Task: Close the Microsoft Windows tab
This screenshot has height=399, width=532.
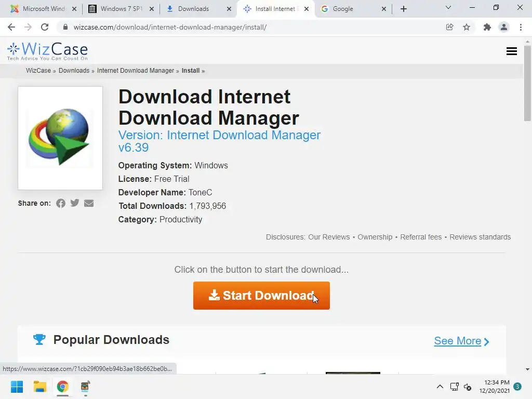Action: (74, 9)
